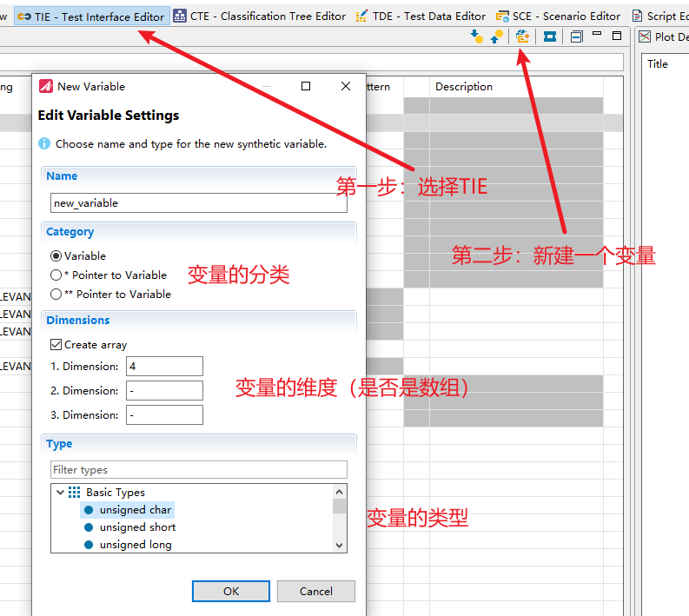The width and height of the screenshot is (689, 616).
Task: Click the Name field containing new_variable
Action: 199,203
